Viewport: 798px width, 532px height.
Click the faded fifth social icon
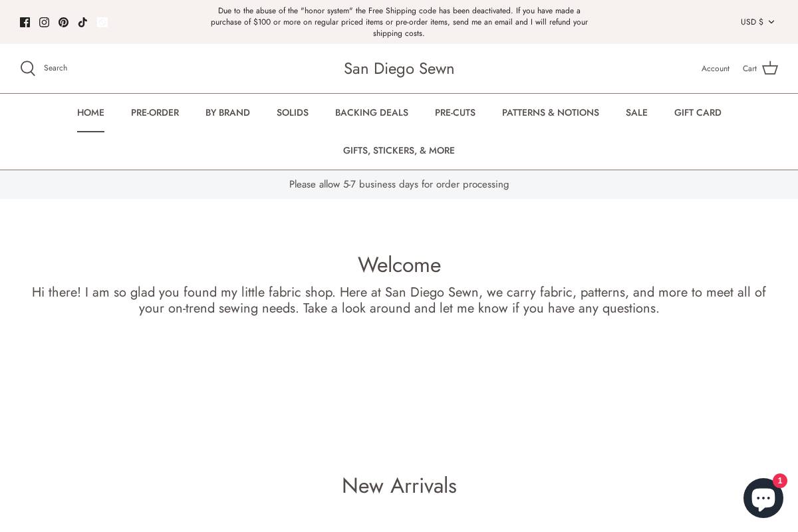(x=102, y=22)
